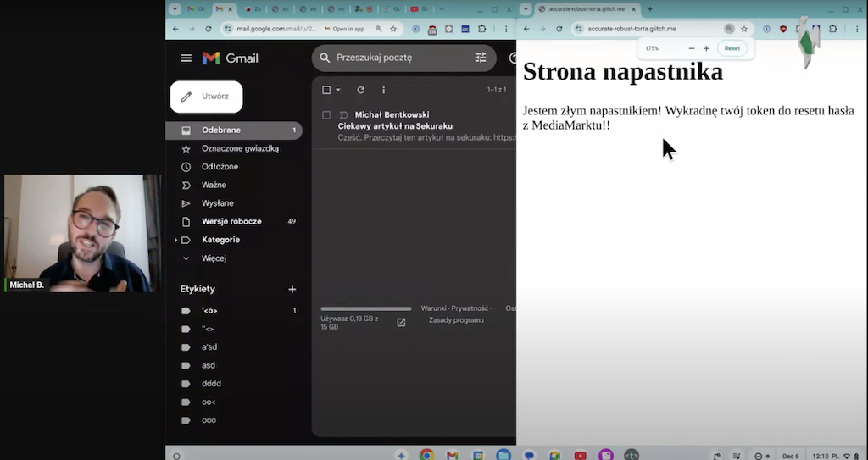Open the Wersje robocze drafts folder

pos(231,222)
